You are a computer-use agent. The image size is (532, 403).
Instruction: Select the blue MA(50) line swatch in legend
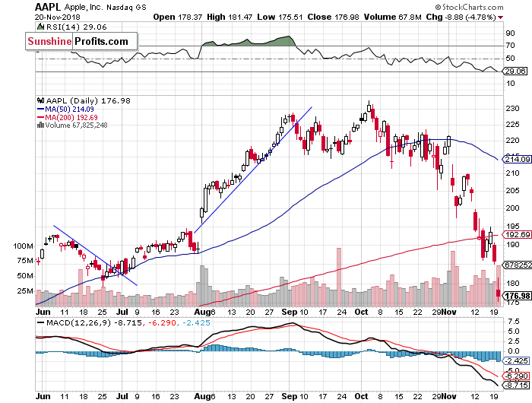coord(41,109)
